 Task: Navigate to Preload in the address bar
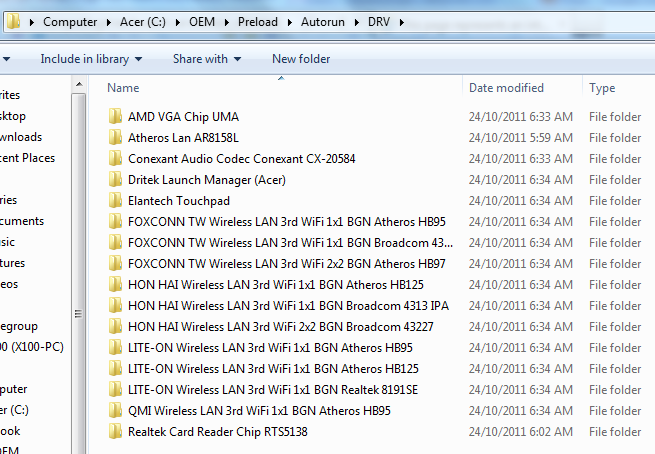pyautogui.click(x=258, y=22)
